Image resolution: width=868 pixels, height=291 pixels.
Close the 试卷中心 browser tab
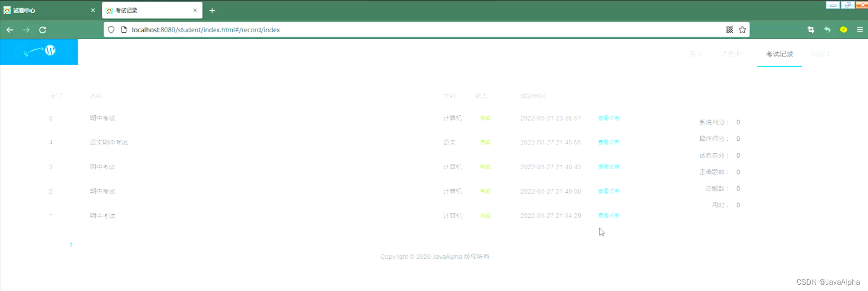point(93,10)
